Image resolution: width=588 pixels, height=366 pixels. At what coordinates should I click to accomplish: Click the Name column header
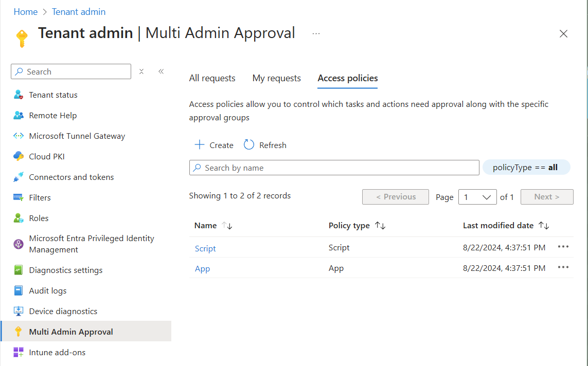tap(205, 226)
